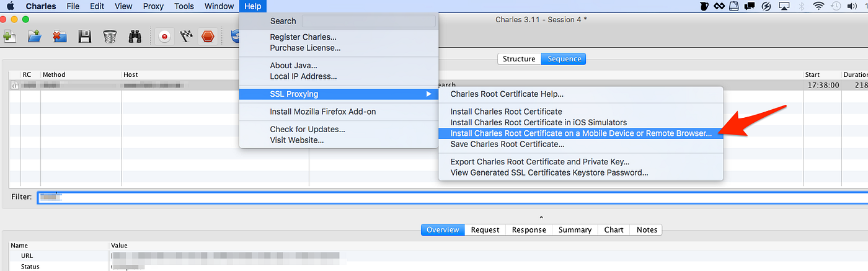Open the Window menu

(219, 6)
